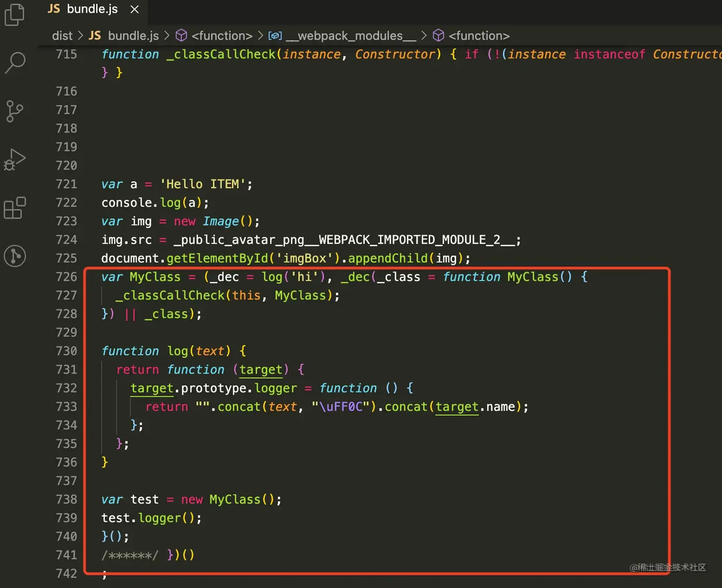Open last <function> breadcrumb symbol
Viewport: 722px width, 588px height.
coord(471,36)
